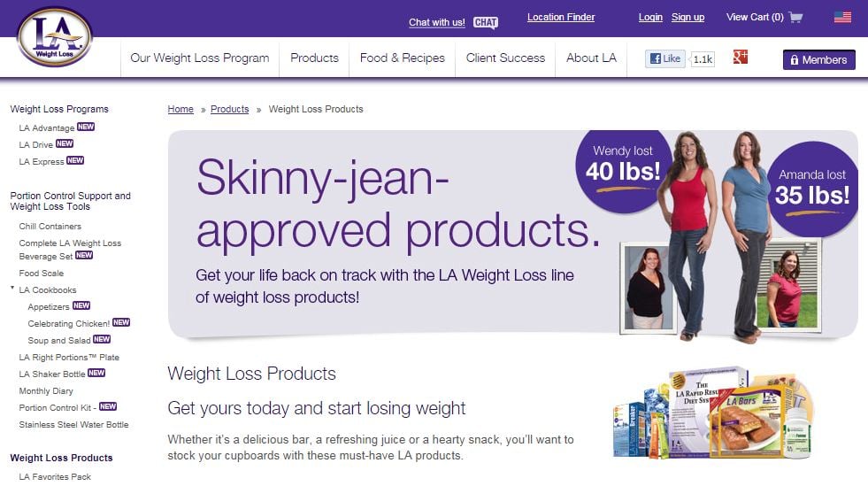
Task: Open the Members lock button
Action: [x=818, y=60]
